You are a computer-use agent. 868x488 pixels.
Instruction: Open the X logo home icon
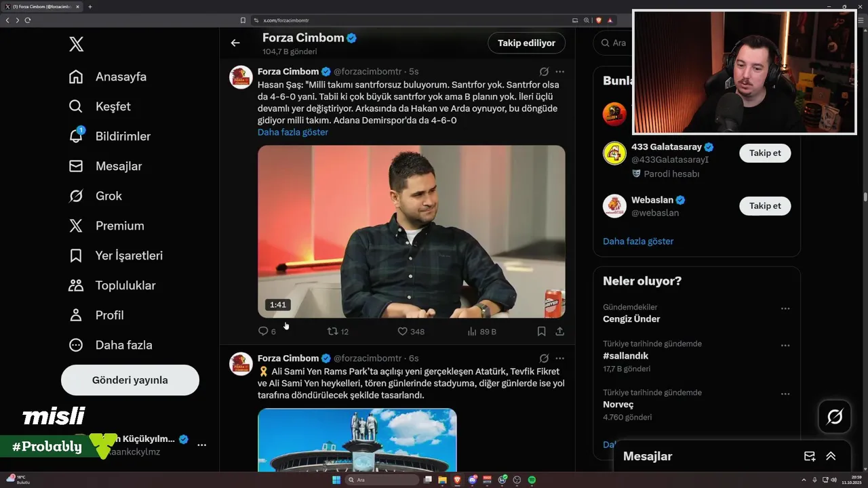76,45
